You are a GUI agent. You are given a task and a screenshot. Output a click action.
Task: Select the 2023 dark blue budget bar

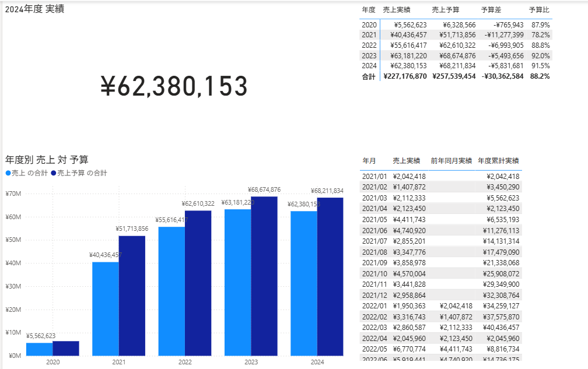264,276
